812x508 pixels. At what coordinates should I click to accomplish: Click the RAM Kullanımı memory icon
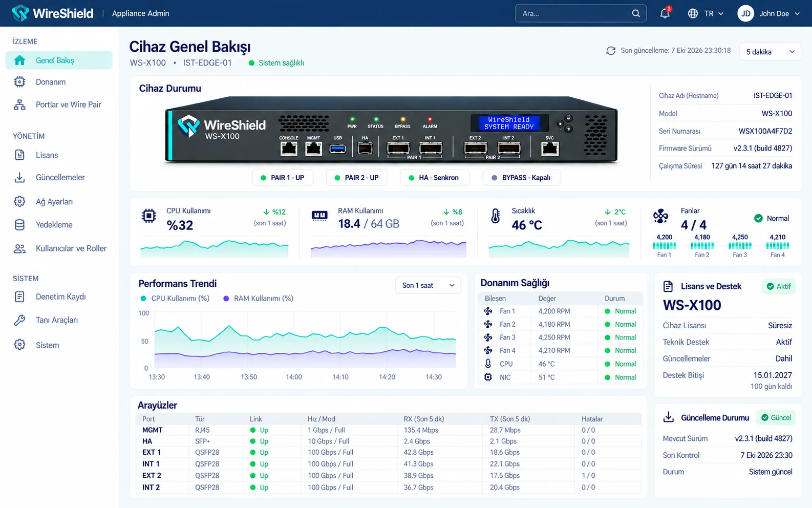click(319, 216)
